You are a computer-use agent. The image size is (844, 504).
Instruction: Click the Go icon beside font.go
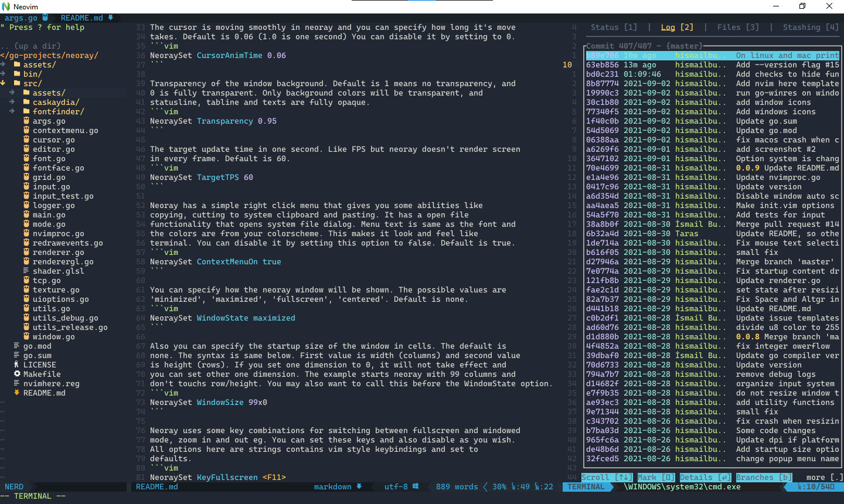click(x=26, y=158)
